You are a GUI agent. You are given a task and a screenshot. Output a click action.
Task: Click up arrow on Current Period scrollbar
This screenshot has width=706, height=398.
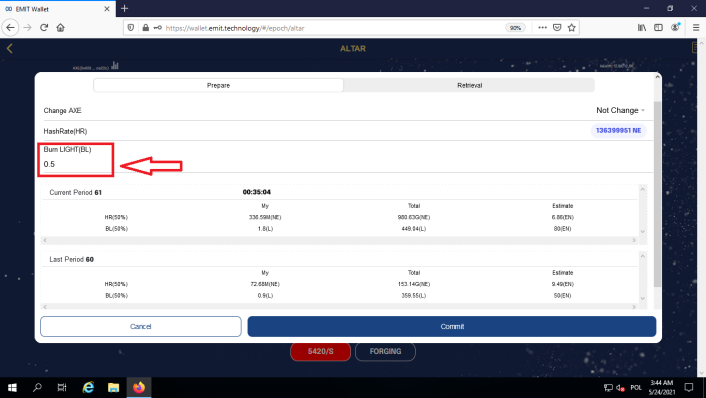pos(643,189)
